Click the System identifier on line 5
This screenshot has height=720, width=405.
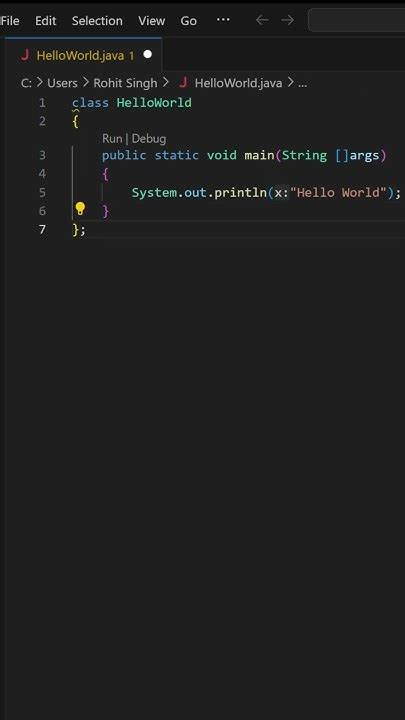[x=154, y=192]
